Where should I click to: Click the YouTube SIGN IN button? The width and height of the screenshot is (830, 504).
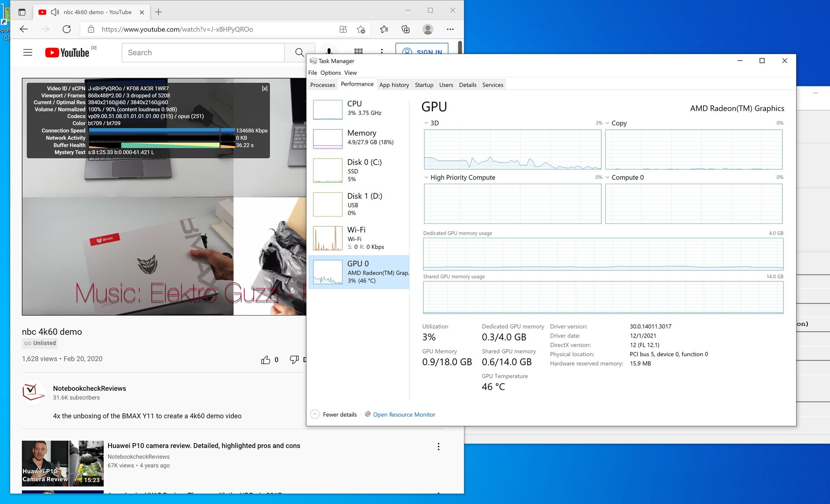(x=422, y=51)
